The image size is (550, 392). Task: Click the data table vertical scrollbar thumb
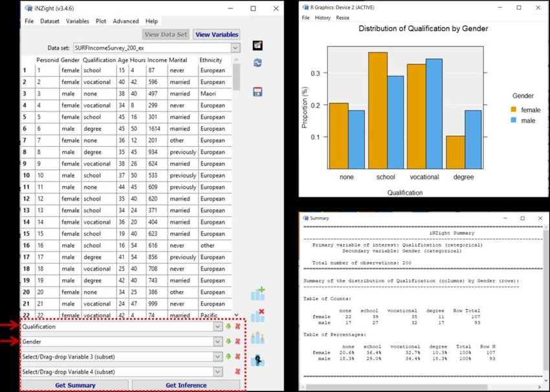(236, 77)
